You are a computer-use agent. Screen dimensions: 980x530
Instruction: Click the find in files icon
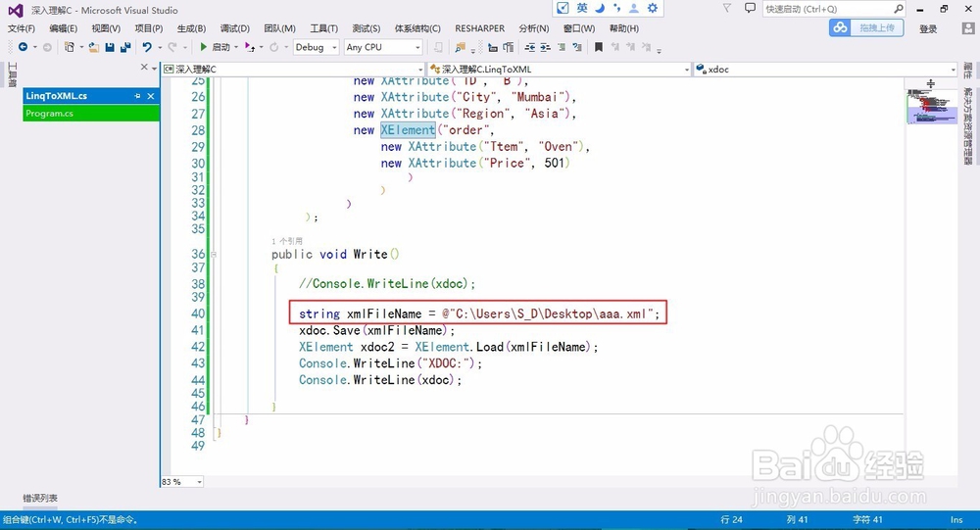(460, 47)
